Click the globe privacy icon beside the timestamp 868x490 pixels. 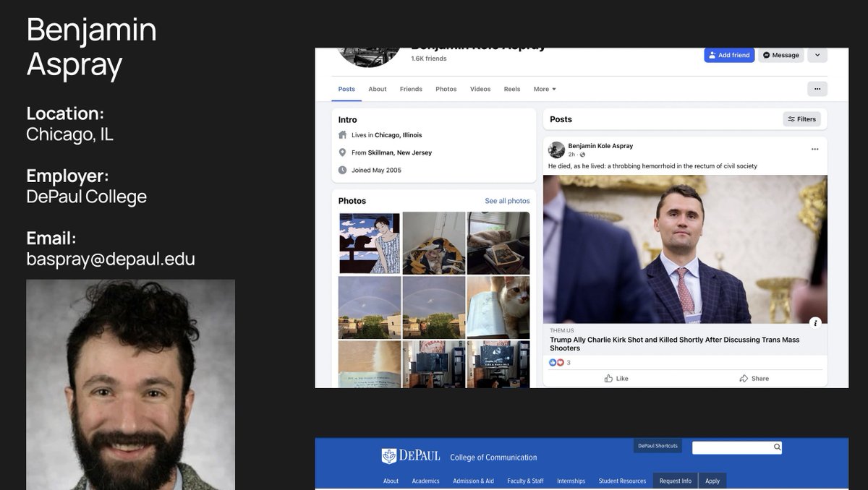(582, 155)
